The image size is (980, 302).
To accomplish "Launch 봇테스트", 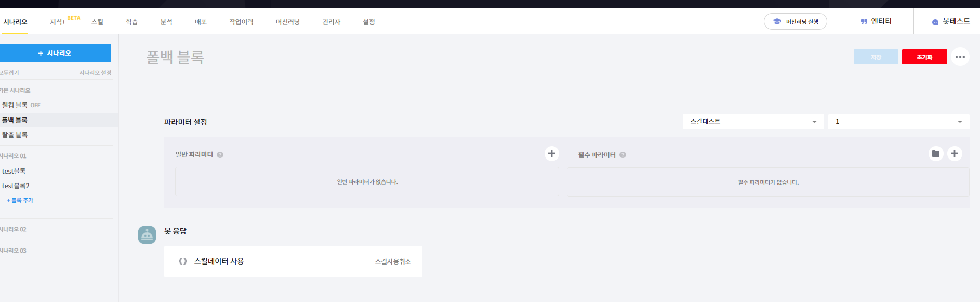I will click(x=951, y=21).
